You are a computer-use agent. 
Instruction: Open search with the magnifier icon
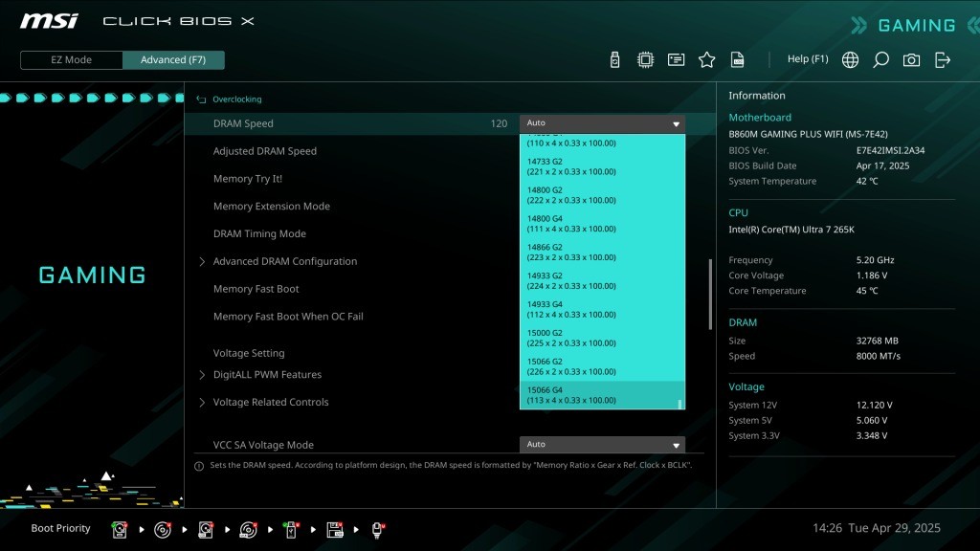pyautogui.click(x=880, y=60)
